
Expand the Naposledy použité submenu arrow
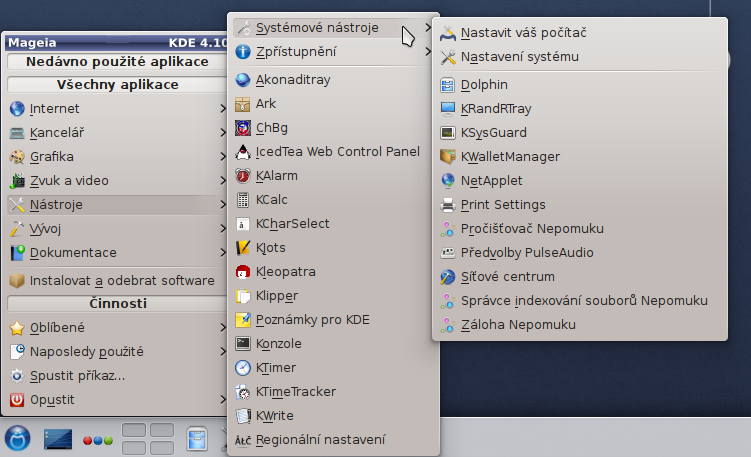[223, 352]
